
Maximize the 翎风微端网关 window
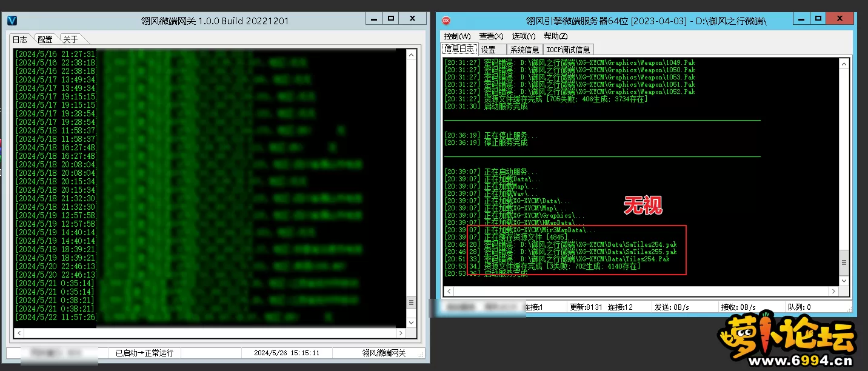click(x=392, y=19)
